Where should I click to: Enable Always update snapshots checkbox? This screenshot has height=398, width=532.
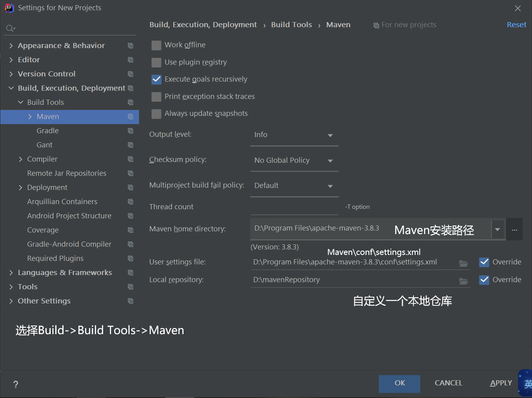click(156, 114)
